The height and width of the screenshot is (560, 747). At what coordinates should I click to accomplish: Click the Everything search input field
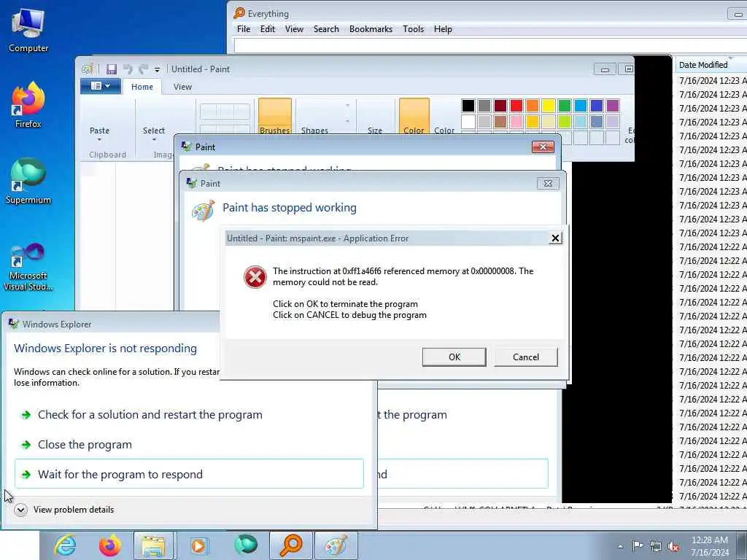(490, 46)
